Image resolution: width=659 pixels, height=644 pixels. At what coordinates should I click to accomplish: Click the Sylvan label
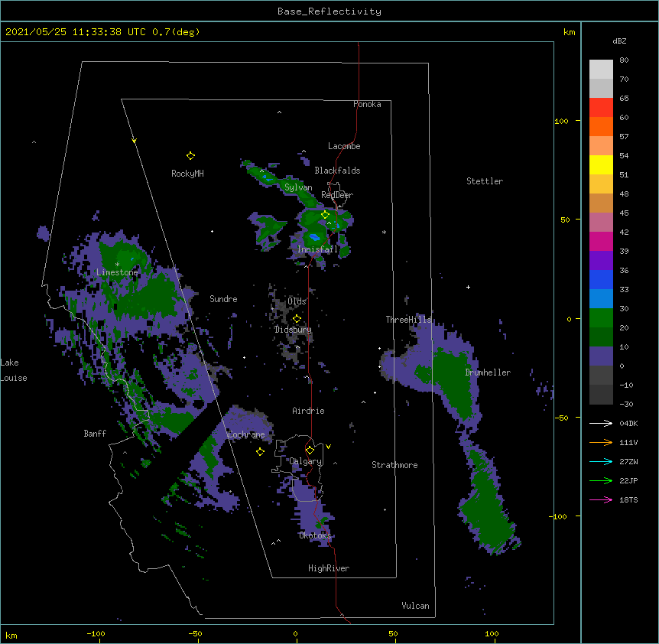pyautogui.click(x=298, y=187)
